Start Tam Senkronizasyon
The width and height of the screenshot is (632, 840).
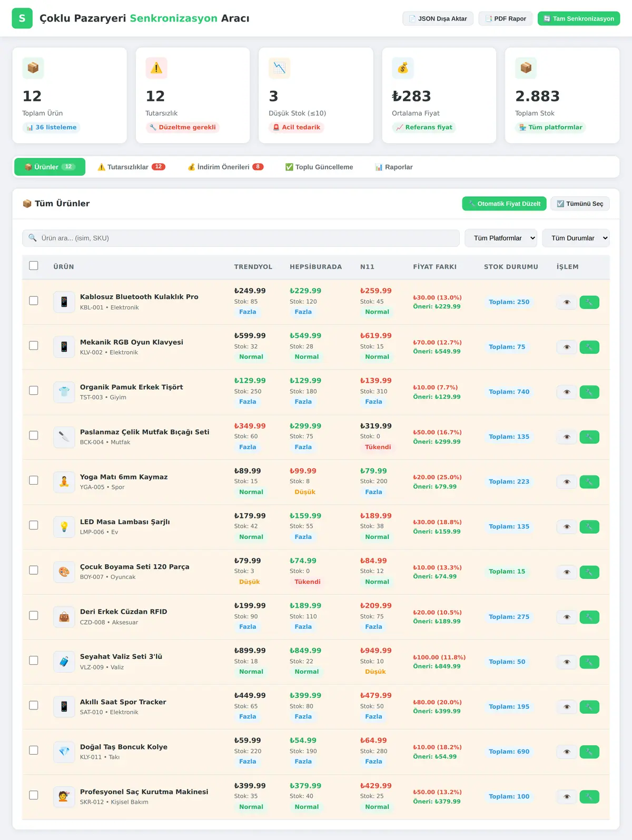pyautogui.click(x=579, y=18)
